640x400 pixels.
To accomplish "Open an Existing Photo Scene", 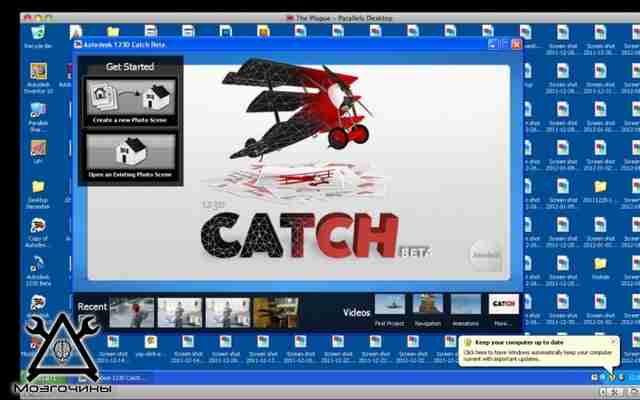I will 131,157.
